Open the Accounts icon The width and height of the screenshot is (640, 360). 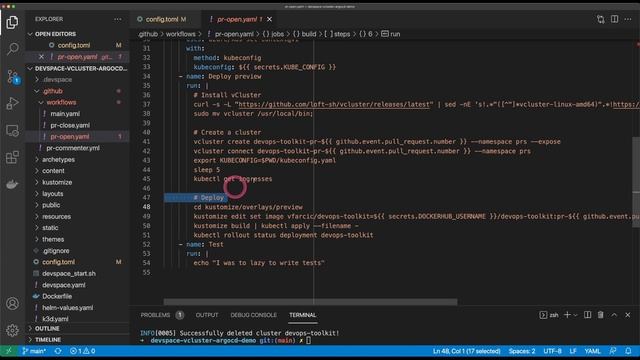coord(12,304)
